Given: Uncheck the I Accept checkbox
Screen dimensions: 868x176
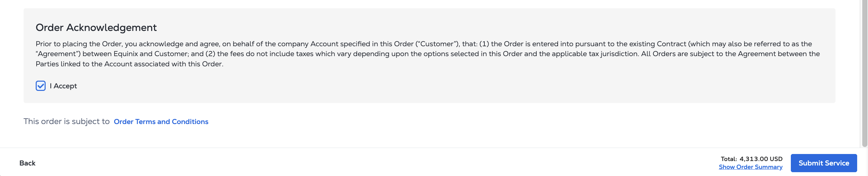Looking at the screenshot, I should [40, 86].
